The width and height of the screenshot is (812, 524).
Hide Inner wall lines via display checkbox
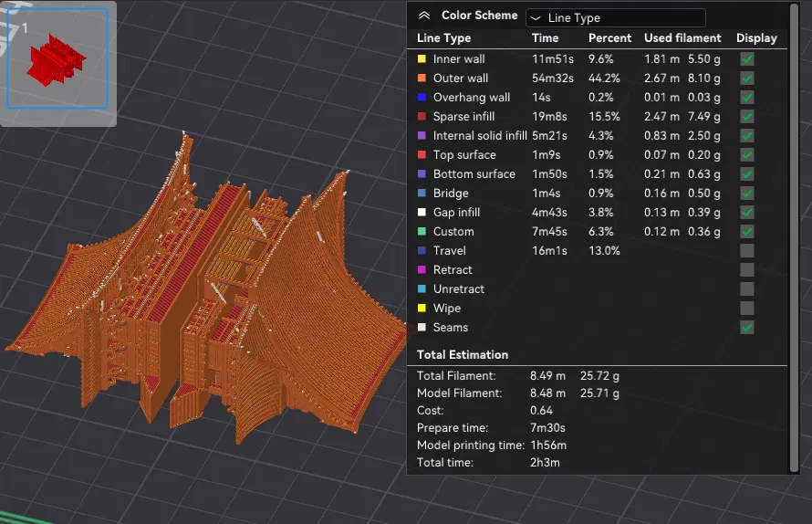pos(747,58)
